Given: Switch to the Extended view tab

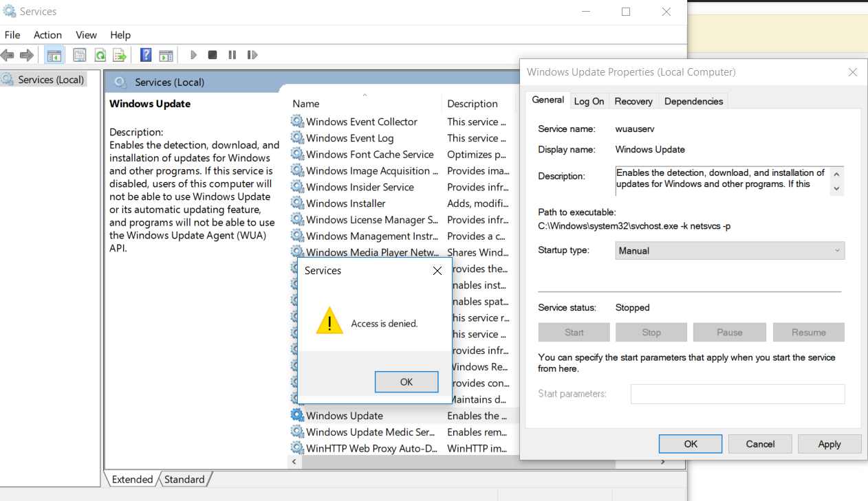Looking at the screenshot, I should click(x=132, y=479).
